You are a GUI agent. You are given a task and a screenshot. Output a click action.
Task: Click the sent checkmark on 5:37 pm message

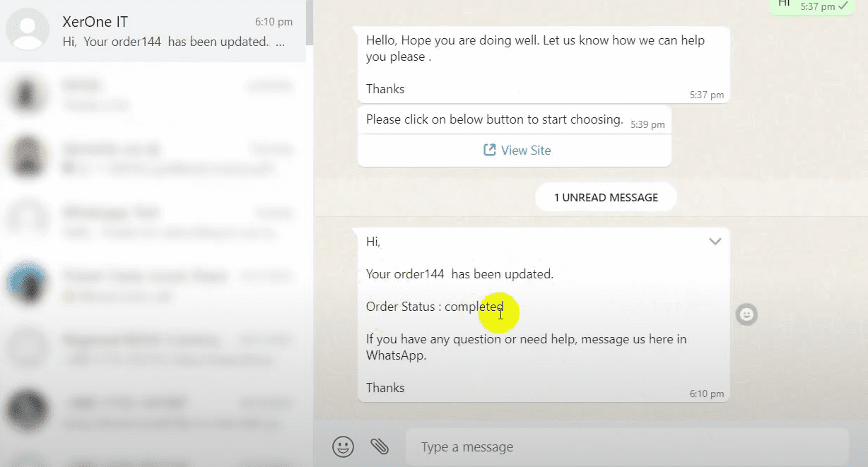pos(843,6)
